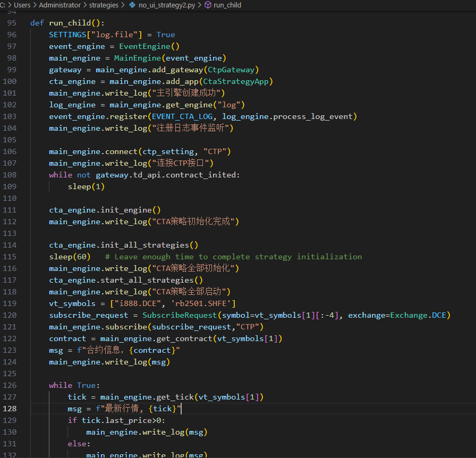
Task: Click the string "CTA策略初始化完成" on line 112
Action: coord(193,222)
